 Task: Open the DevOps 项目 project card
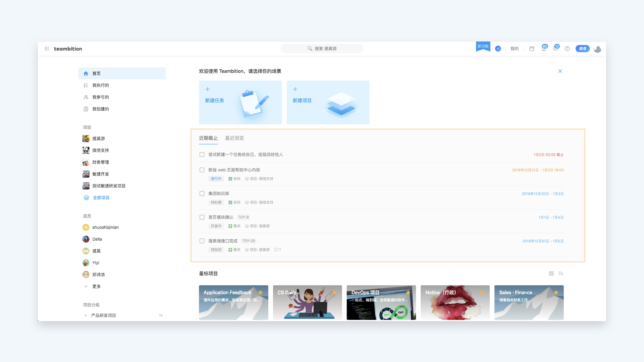click(381, 302)
